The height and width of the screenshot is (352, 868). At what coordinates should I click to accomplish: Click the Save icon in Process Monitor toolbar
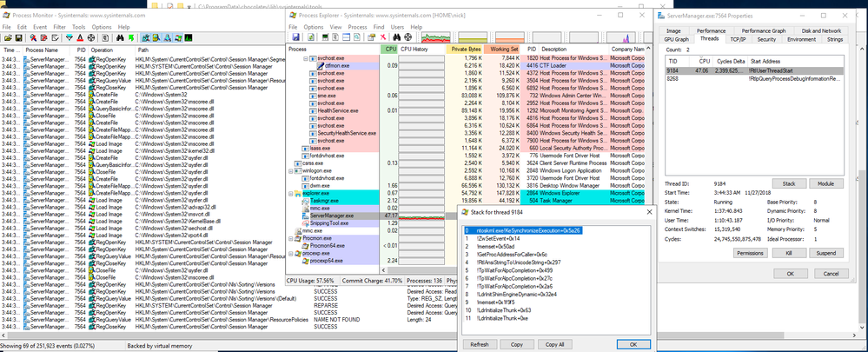[x=18, y=38]
